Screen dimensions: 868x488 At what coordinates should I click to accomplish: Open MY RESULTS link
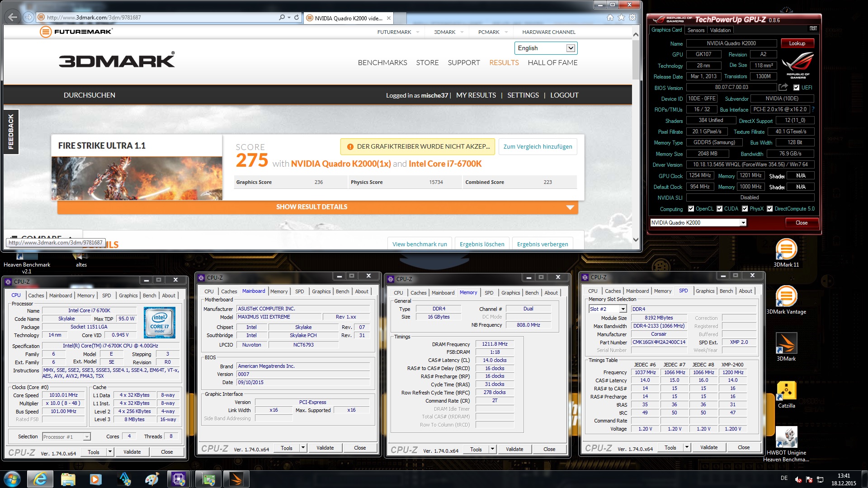click(476, 95)
